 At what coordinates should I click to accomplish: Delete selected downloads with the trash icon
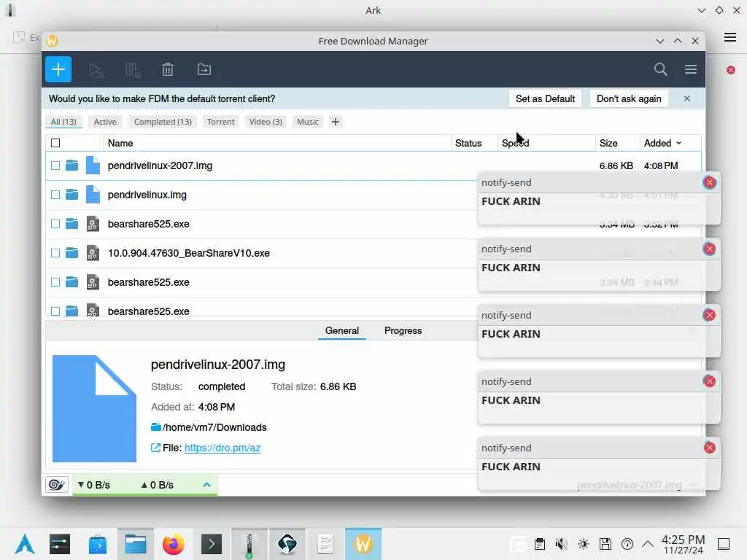pyautogui.click(x=168, y=69)
